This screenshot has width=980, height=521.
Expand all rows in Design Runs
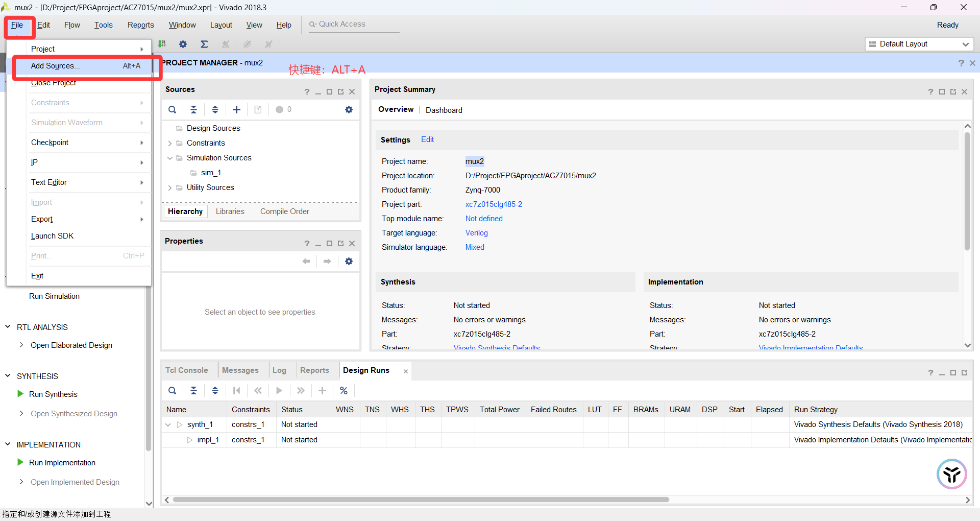click(x=215, y=391)
